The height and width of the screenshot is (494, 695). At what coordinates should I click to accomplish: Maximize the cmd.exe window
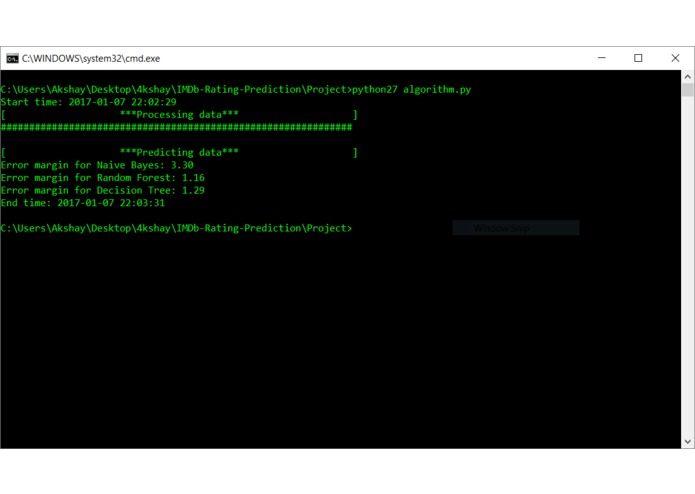tap(638, 58)
